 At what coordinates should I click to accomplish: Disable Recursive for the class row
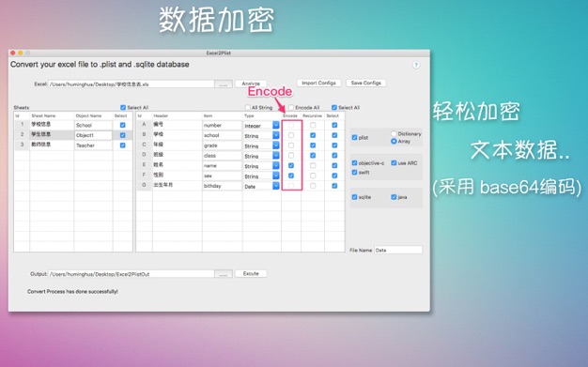313,155
